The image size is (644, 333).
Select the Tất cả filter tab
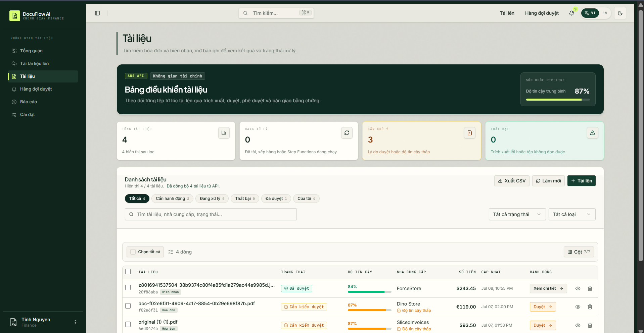click(x=137, y=199)
